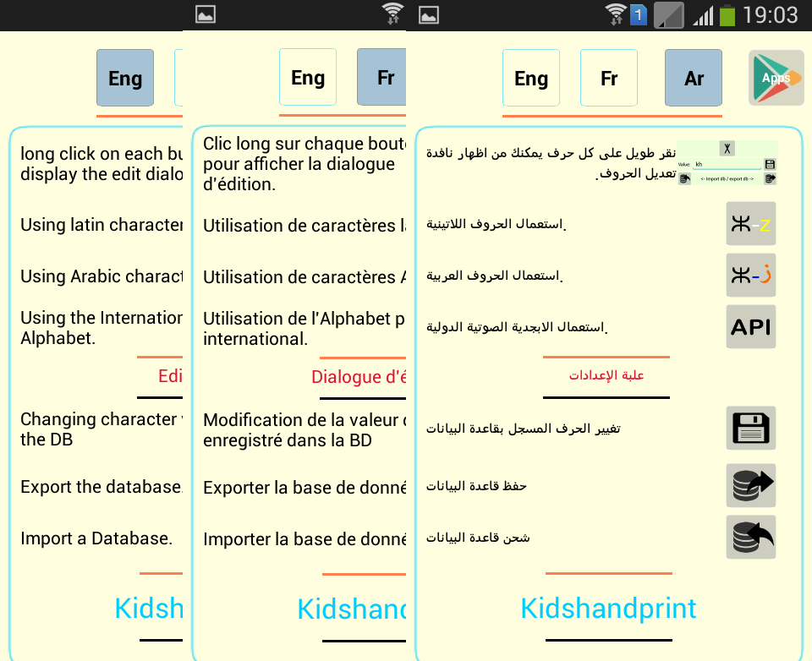Open the edit dialog preview thumbnail

[x=727, y=162]
